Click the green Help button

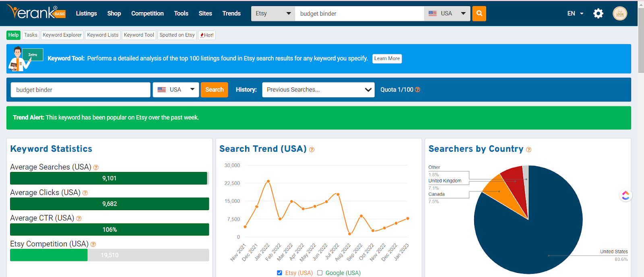point(13,35)
